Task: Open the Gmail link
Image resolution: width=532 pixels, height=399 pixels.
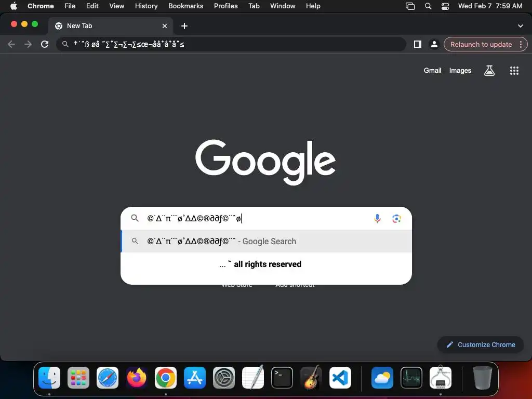Action: coord(432,71)
